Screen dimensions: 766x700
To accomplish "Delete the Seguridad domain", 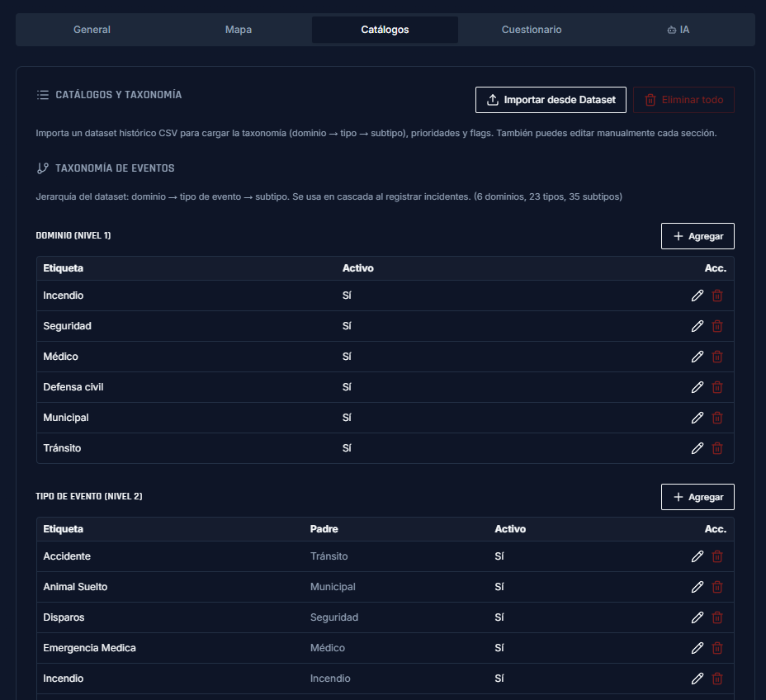I will pyautogui.click(x=717, y=326).
